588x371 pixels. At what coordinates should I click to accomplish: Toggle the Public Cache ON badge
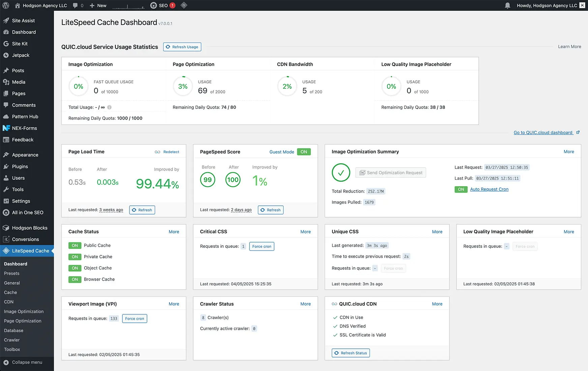click(75, 246)
